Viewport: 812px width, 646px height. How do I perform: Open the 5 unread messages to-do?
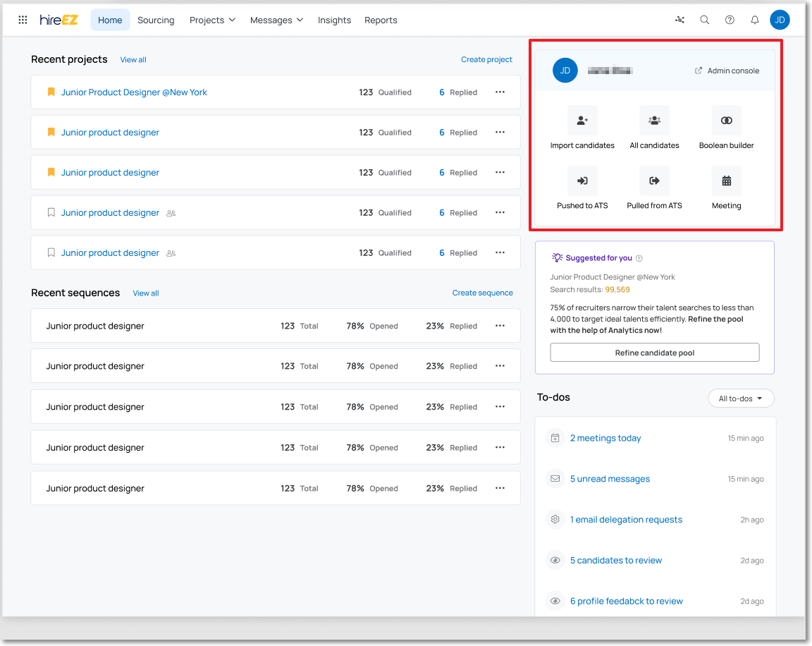tap(610, 479)
